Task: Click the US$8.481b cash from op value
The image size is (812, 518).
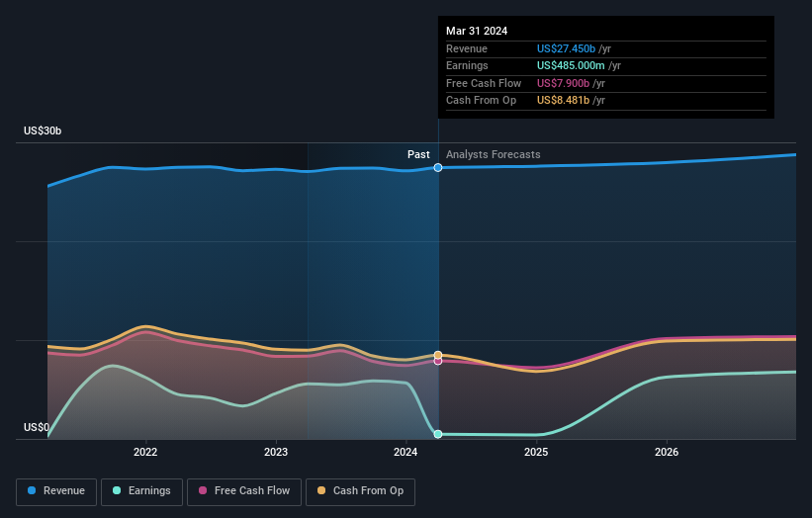Action: pos(563,101)
